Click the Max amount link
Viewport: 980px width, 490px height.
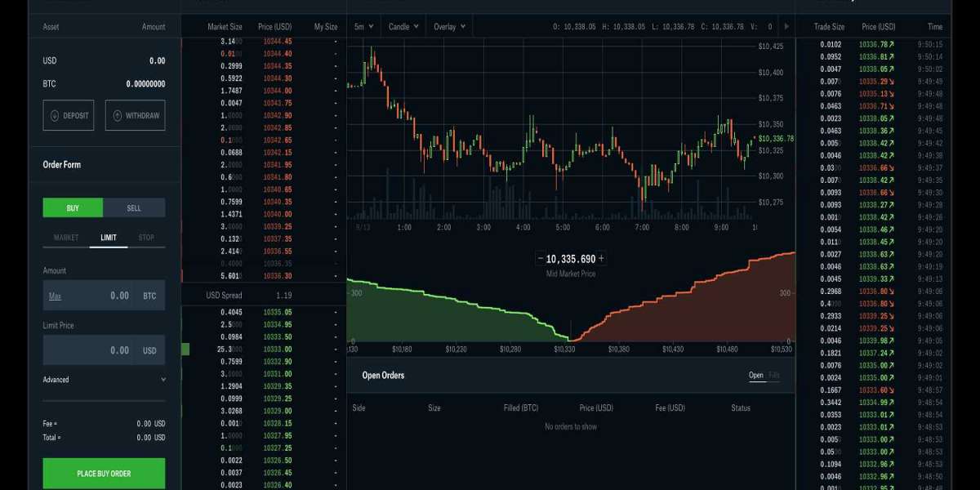(55, 296)
